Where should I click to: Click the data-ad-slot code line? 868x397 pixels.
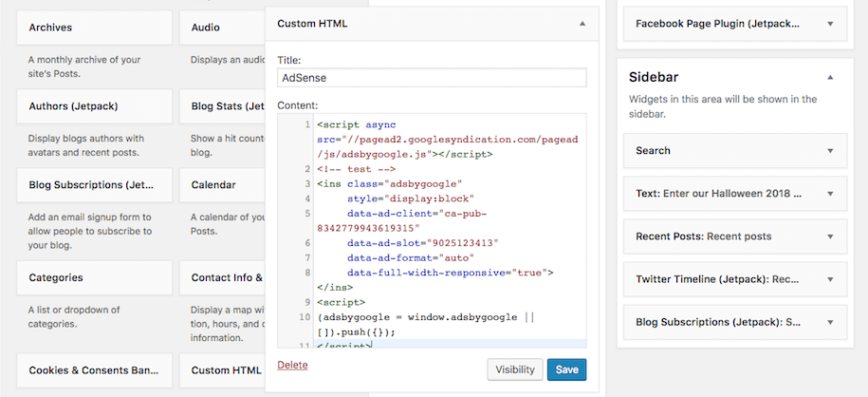423,243
